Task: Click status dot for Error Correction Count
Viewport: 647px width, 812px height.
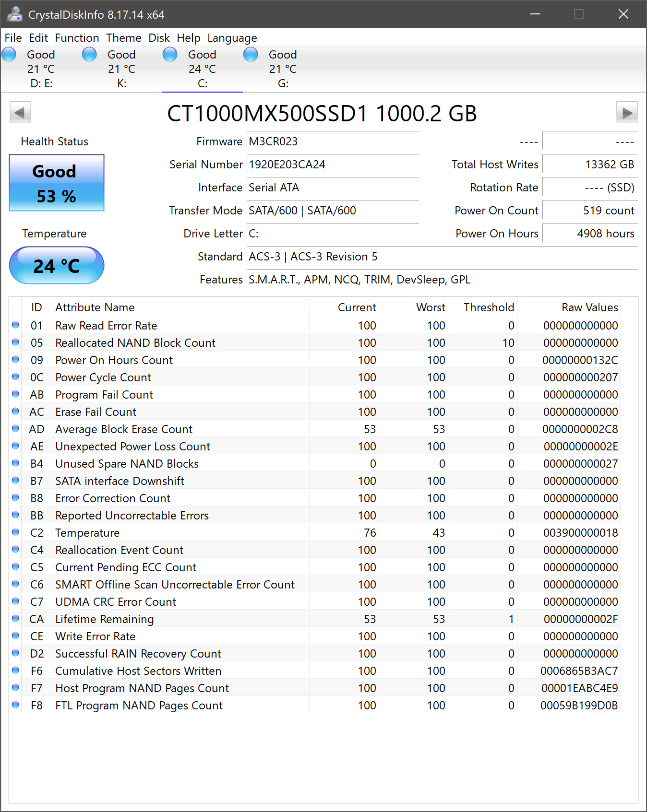Action: click(x=15, y=498)
